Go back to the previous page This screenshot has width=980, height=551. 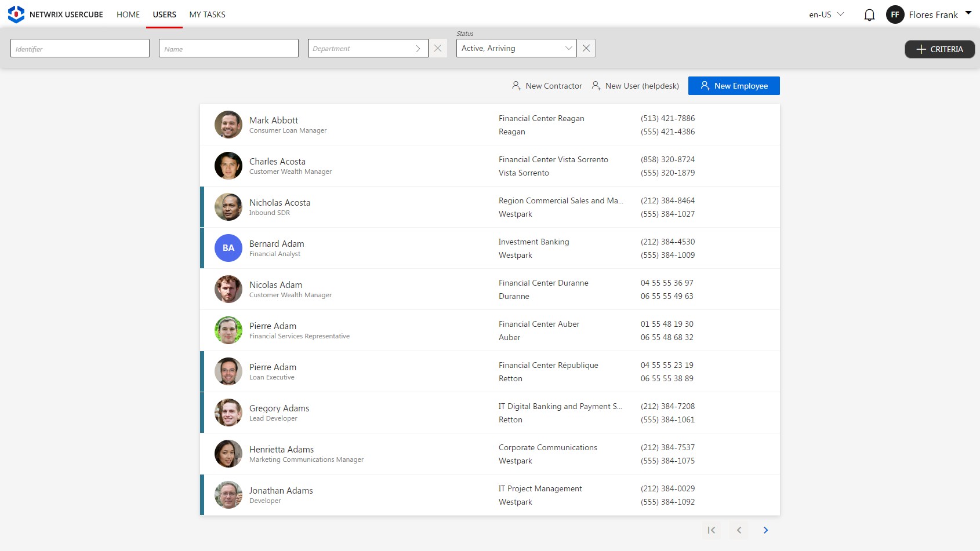(x=738, y=530)
